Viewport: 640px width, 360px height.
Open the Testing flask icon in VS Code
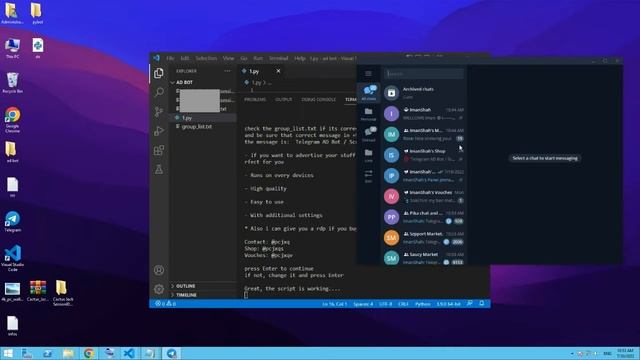159,169
